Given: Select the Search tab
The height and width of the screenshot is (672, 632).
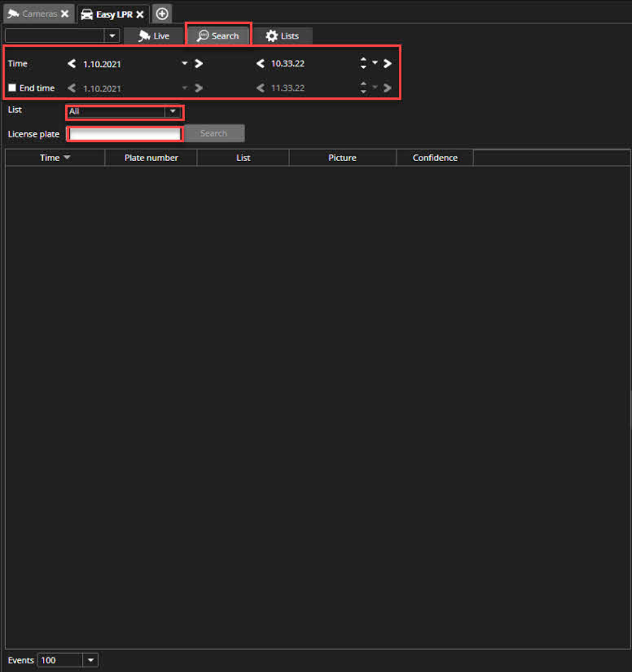Looking at the screenshot, I should click(218, 36).
